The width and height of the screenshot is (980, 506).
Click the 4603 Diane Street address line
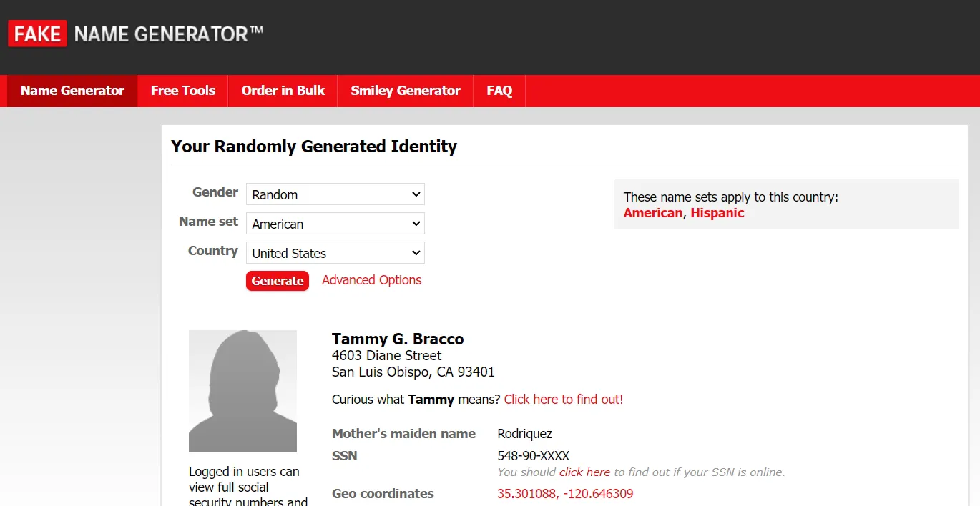click(386, 355)
